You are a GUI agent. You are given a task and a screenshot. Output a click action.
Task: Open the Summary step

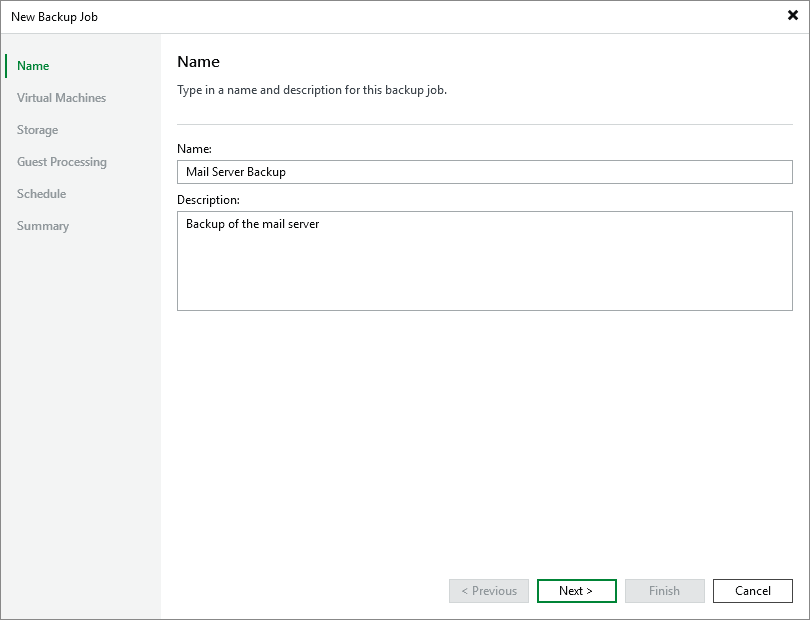point(43,226)
